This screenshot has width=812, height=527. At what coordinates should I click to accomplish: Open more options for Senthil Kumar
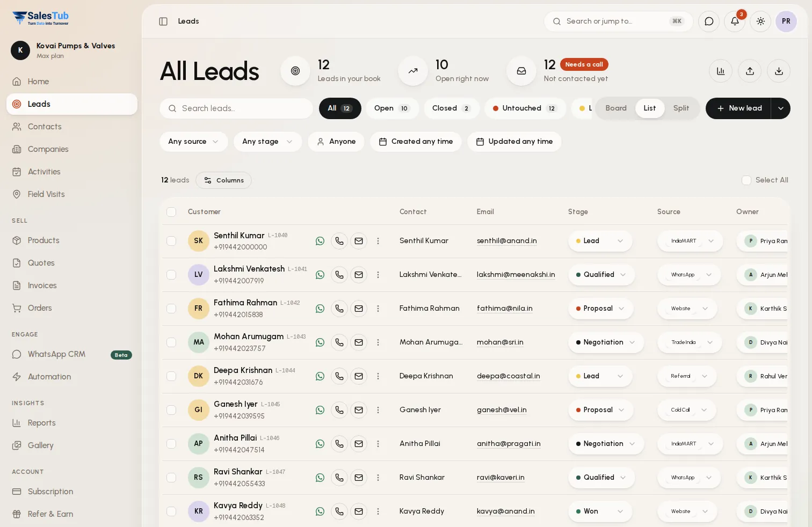[x=378, y=241]
